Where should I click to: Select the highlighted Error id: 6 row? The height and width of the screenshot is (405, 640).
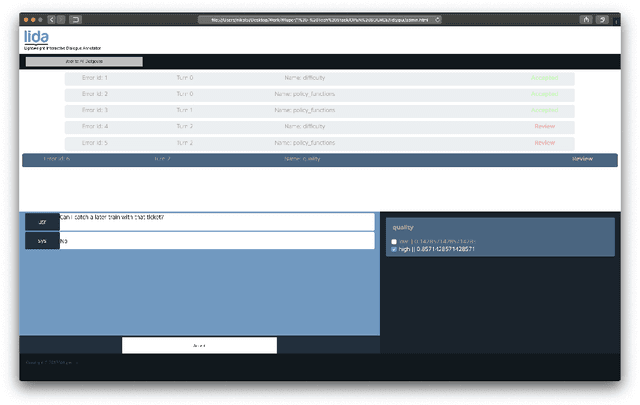click(x=319, y=159)
